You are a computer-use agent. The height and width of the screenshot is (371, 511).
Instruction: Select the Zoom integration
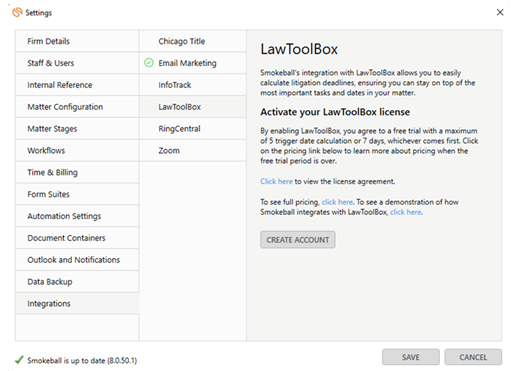point(193,150)
